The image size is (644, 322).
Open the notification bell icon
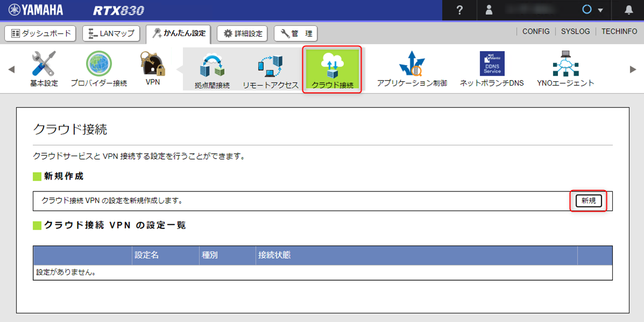coord(629,10)
